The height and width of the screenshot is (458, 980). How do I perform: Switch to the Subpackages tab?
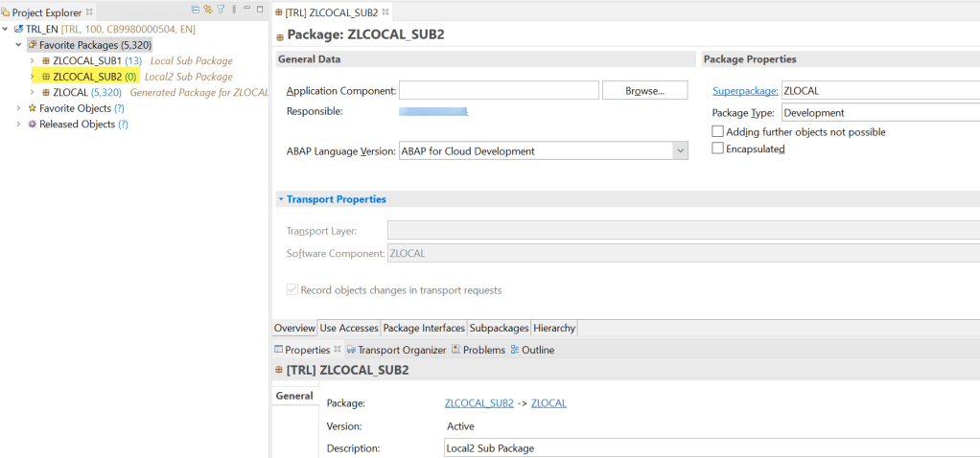[x=498, y=328]
